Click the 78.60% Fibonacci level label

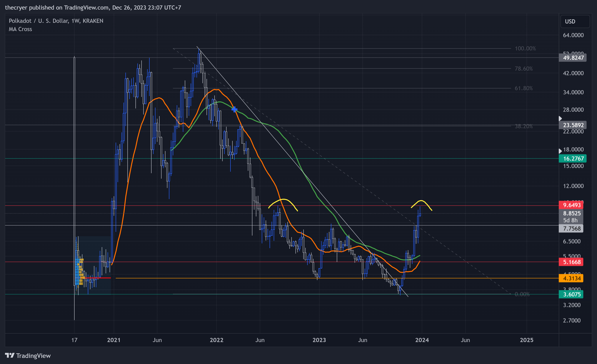coord(524,68)
